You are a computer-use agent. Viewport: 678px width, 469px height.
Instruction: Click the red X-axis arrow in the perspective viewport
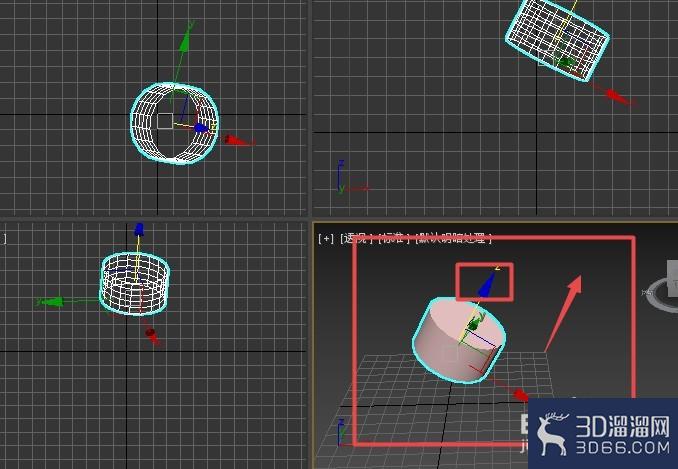pyautogui.click(x=521, y=395)
